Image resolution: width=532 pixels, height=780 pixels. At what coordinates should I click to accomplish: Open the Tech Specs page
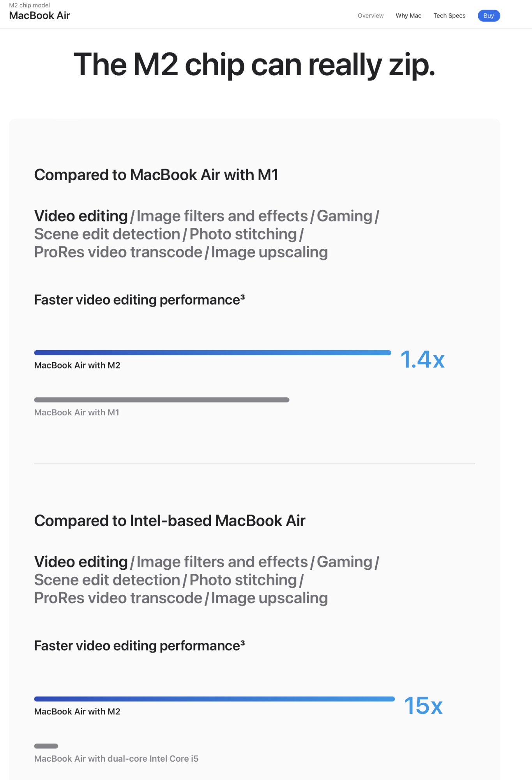(449, 16)
